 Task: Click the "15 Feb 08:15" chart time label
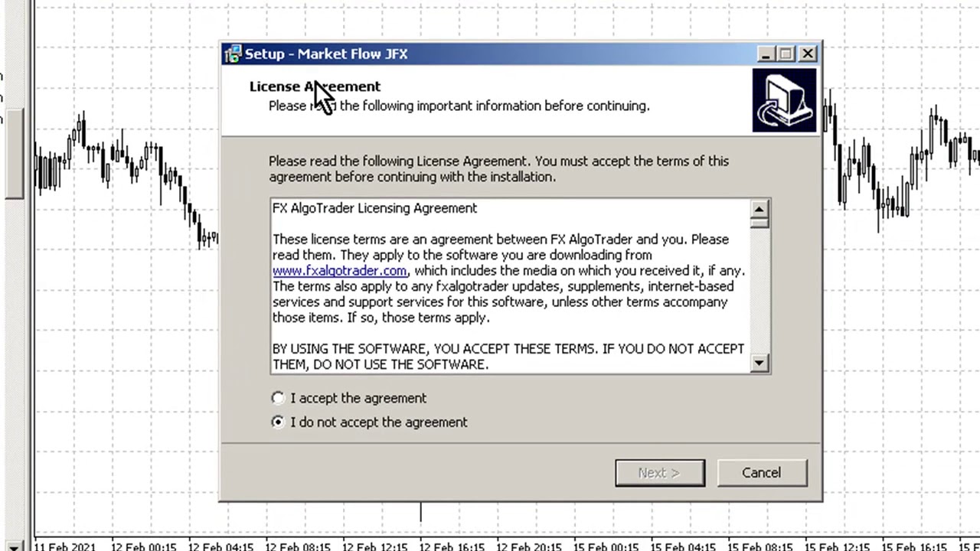click(x=760, y=546)
